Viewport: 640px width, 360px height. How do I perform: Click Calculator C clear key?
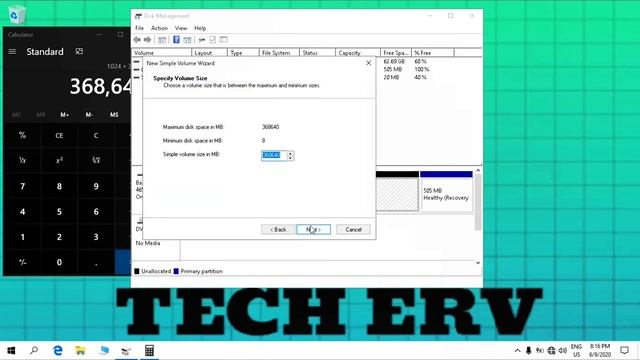coord(96,135)
